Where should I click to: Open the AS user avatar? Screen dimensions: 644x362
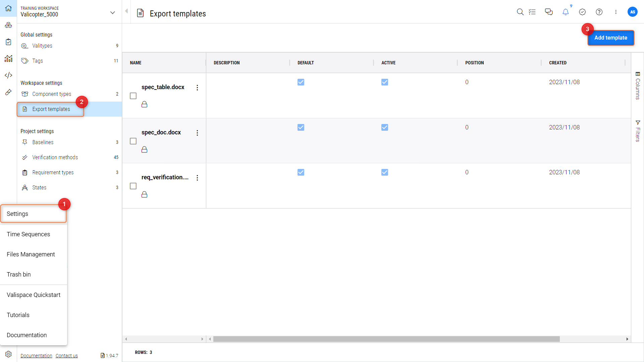[x=632, y=12]
